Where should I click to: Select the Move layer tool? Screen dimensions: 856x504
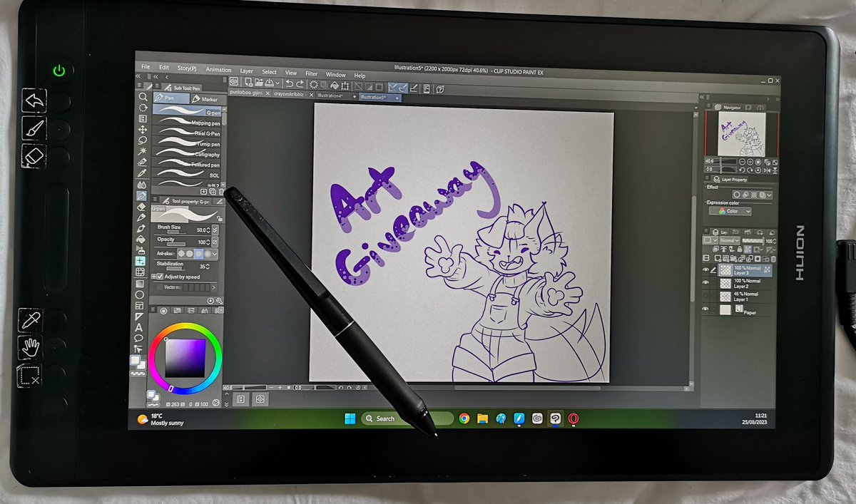[143, 129]
